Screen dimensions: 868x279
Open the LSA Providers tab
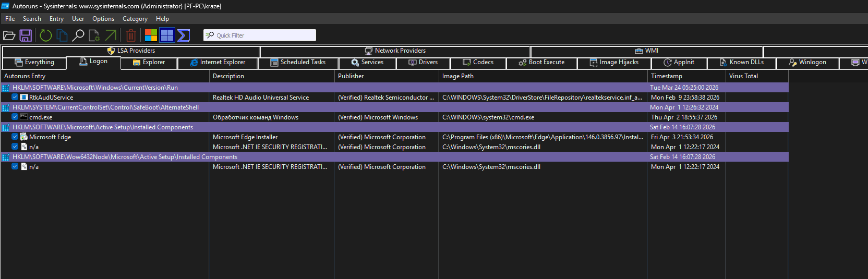pos(131,51)
